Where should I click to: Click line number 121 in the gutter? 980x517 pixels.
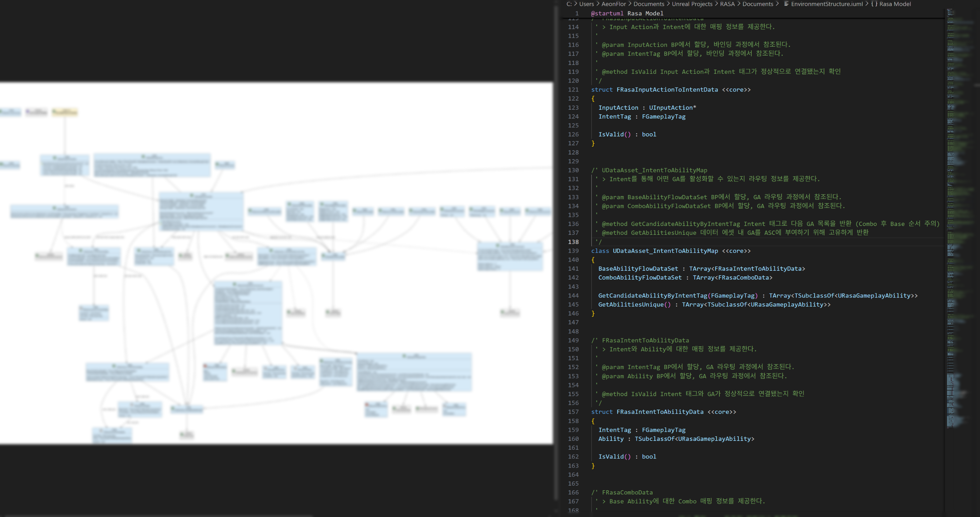(573, 90)
